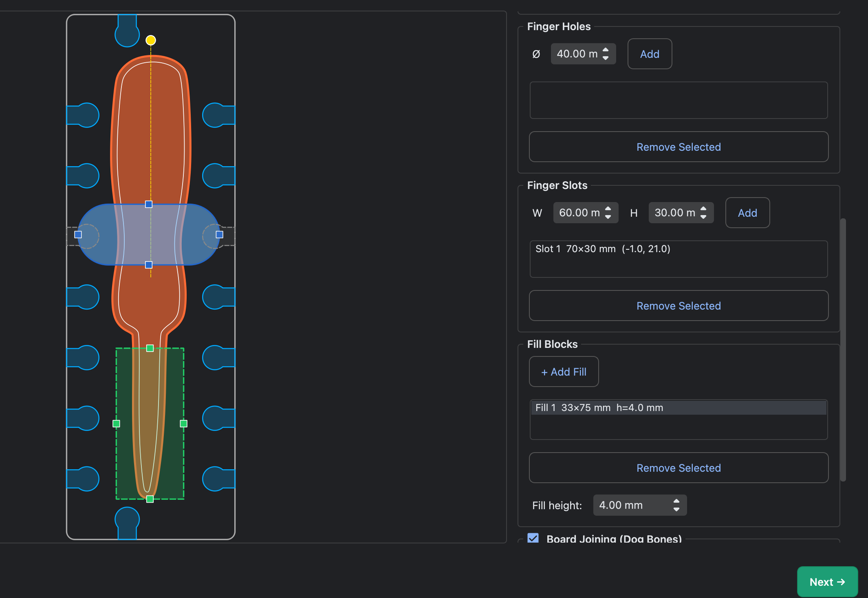
Task: Click the side panel vertical scrollbar
Action: [843, 350]
